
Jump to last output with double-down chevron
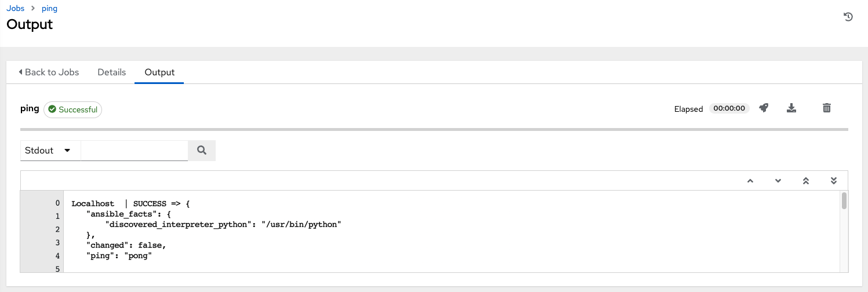coord(834,181)
